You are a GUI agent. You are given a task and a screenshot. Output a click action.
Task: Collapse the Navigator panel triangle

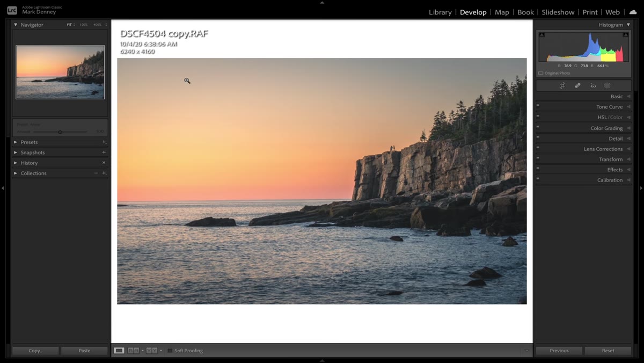tap(16, 25)
